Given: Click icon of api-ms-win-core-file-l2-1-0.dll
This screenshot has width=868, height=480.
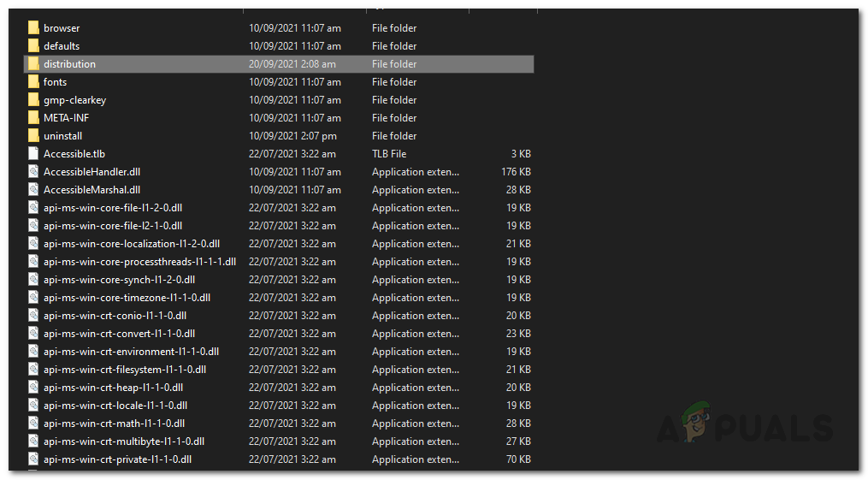Looking at the screenshot, I should [33, 226].
